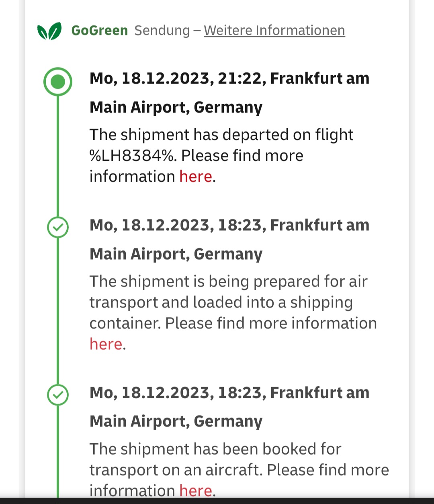This screenshot has width=434, height=504.
Task: Select 'shipment has departed on flight' description
Action: pos(221,135)
